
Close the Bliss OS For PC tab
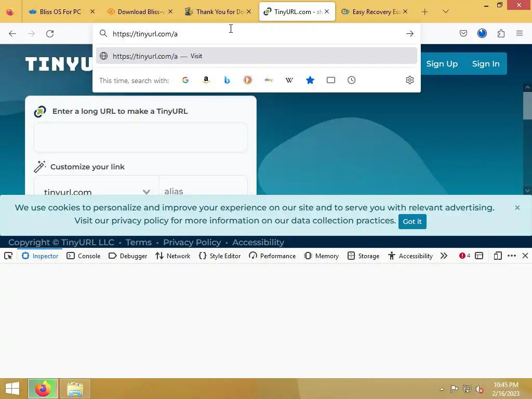click(92, 11)
